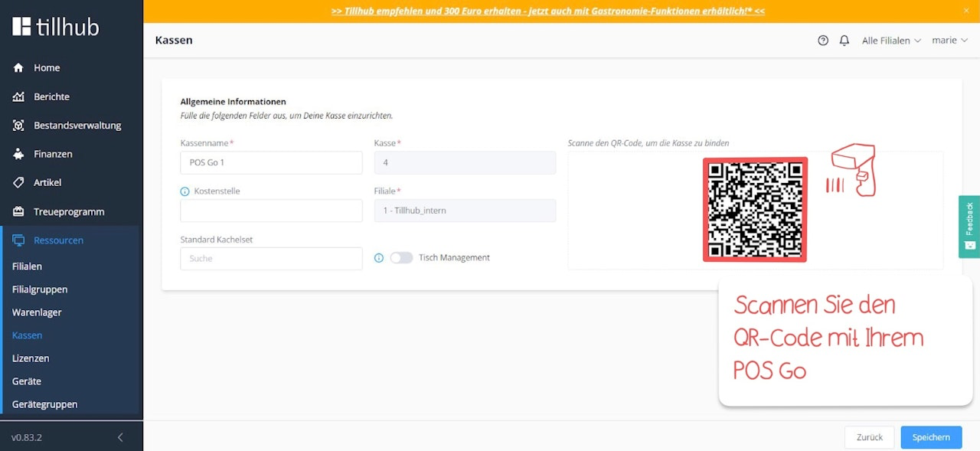The image size is (980, 451).
Task: Click info icon next to Kostenstelle
Action: click(x=185, y=191)
